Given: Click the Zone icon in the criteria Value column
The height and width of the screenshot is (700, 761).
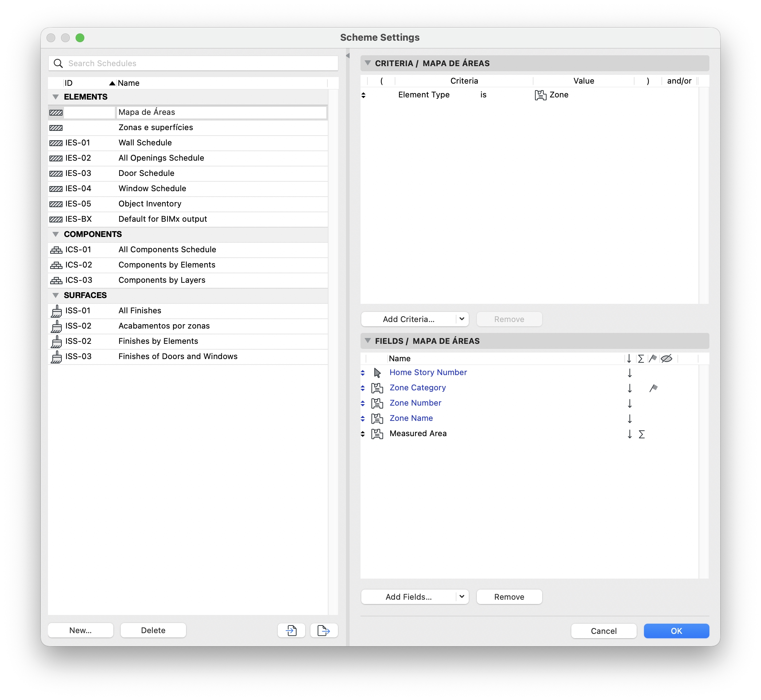Looking at the screenshot, I should (x=540, y=95).
